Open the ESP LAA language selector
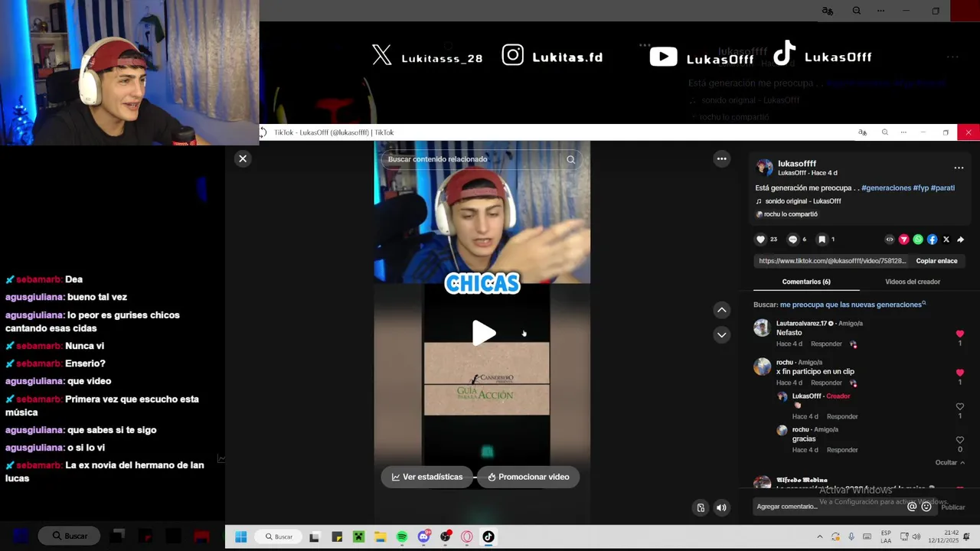Image resolution: width=980 pixels, height=551 pixels. click(886, 536)
